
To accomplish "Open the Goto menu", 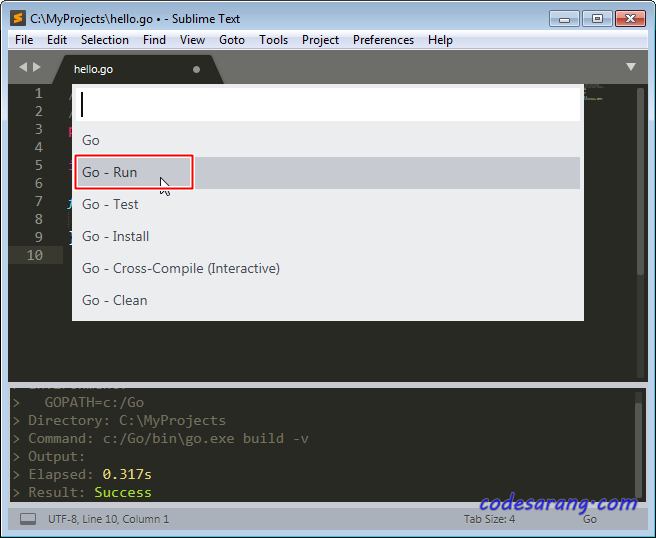I will (x=232, y=40).
